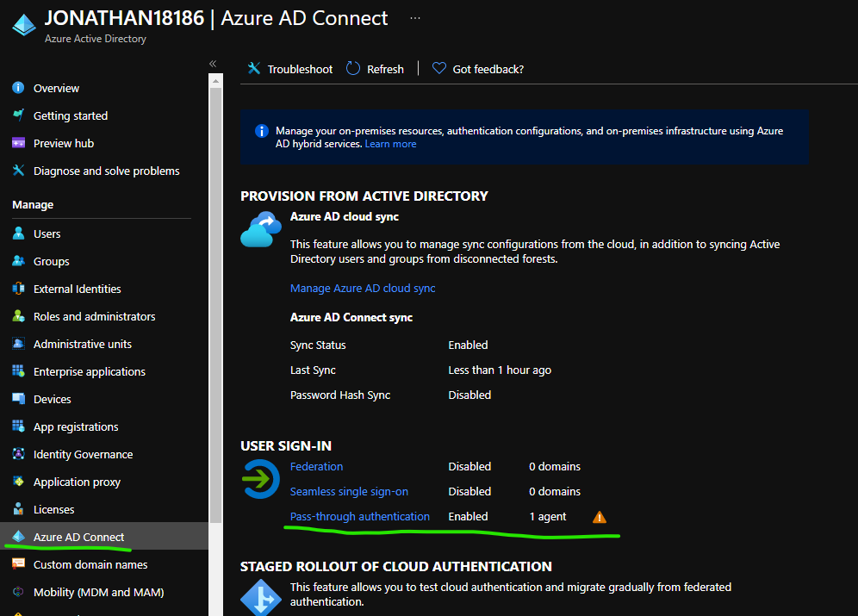The width and height of the screenshot is (858, 616).
Task: Select the Application proxy icon
Action: 19,482
